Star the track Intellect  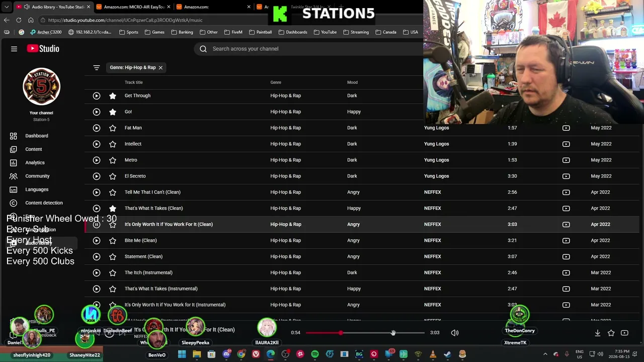tap(113, 144)
